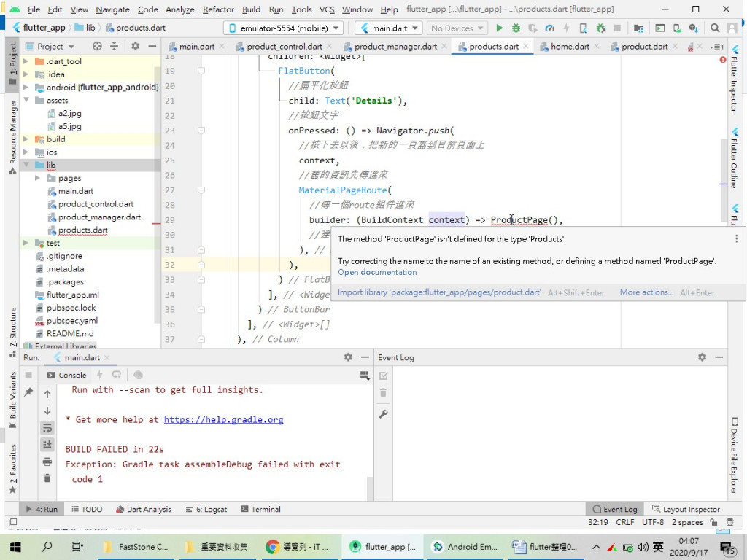747x560 pixels.
Task: Open Run panel settings gear
Action: click(x=348, y=357)
